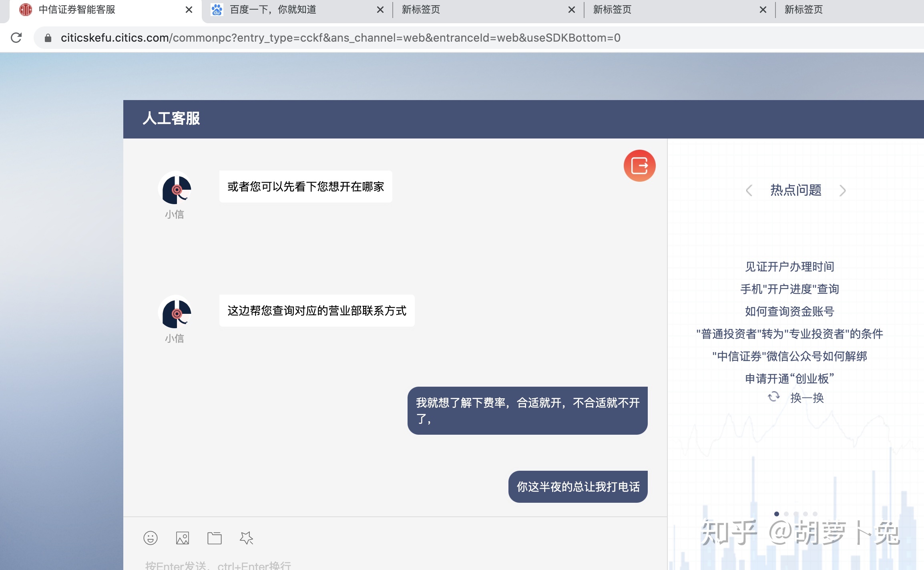The height and width of the screenshot is (570, 924).
Task: Click 小信 name under first avatar
Action: 175,215
